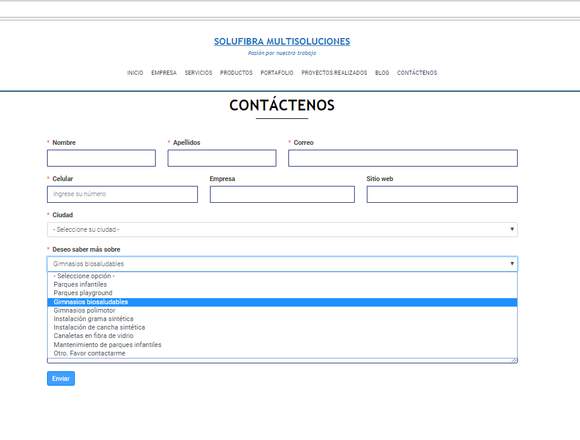Image resolution: width=580 pixels, height=440 pixels.
Task: Open the Ciudad selection dropdown
Action: point(282,230)
